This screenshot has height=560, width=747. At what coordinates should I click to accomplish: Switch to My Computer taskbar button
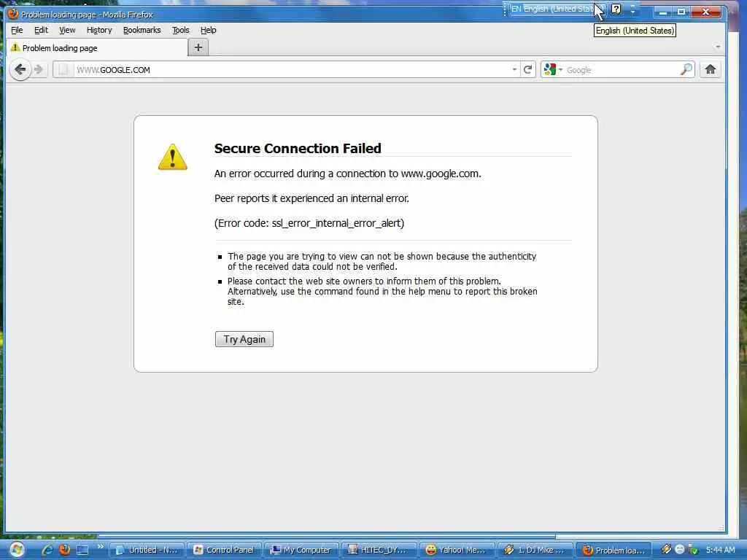pyautogui.click(x=301, y=550)
